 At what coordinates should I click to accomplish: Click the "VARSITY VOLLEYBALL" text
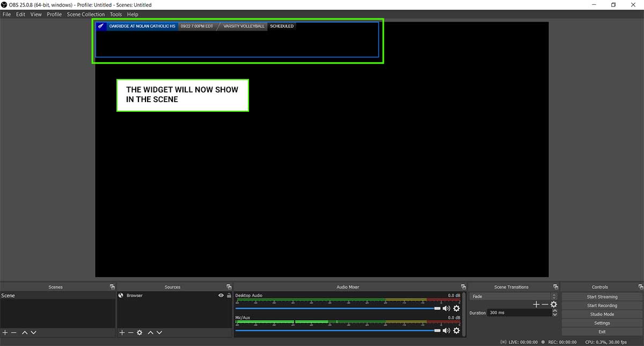point(244,26)
